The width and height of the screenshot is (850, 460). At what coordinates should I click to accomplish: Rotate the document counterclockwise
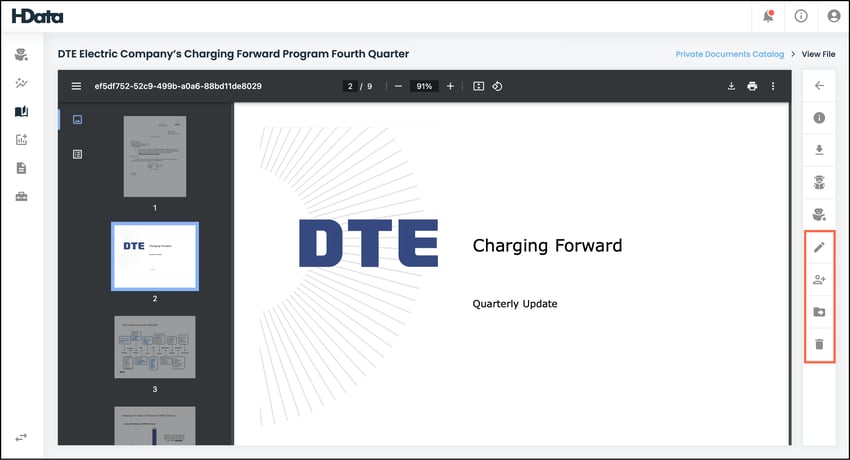pyautogui.click(x=497, y=86)
